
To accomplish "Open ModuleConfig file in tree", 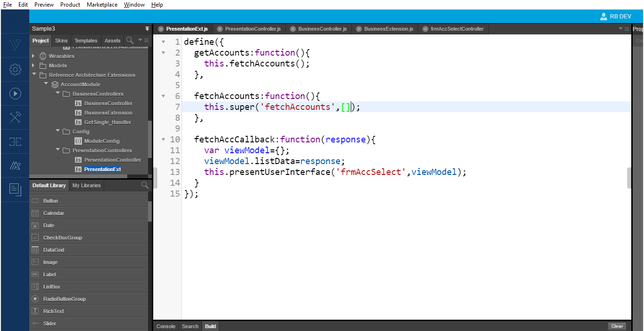I will pos(102,141).
